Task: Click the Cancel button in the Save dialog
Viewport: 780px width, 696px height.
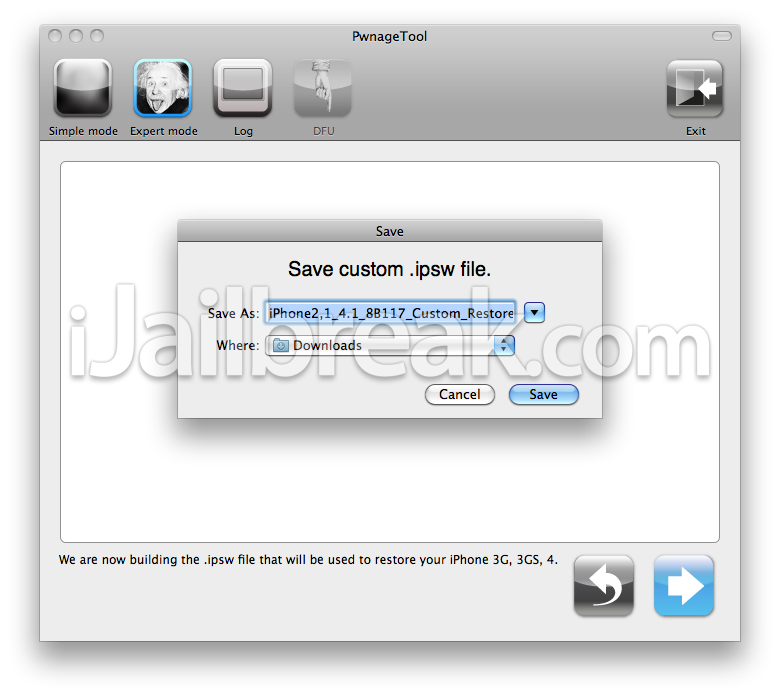Action: click(x=460, y=395)
